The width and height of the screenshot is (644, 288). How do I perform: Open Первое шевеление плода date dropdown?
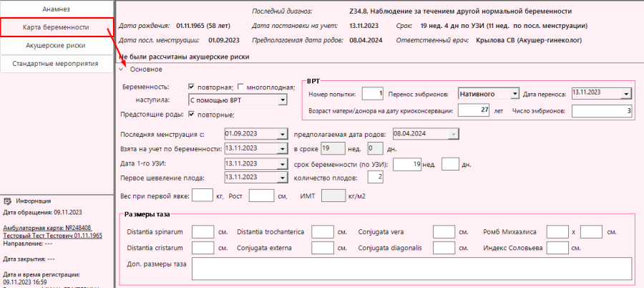click(x=282, y=178)
